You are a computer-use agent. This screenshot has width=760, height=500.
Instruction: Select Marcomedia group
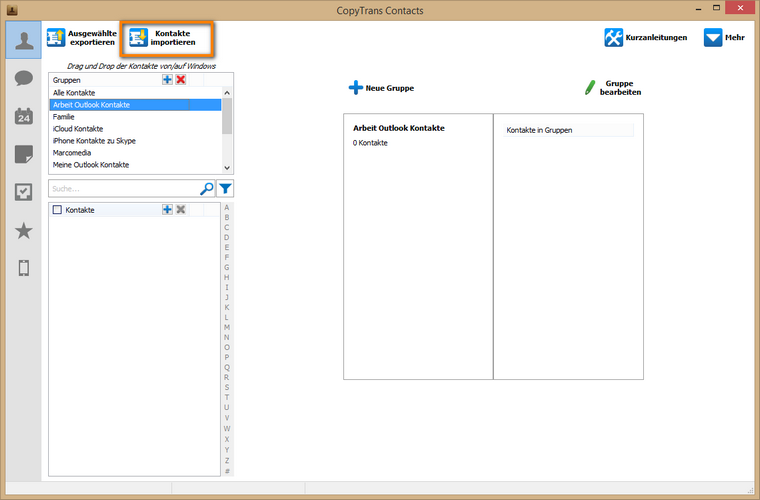135,153
